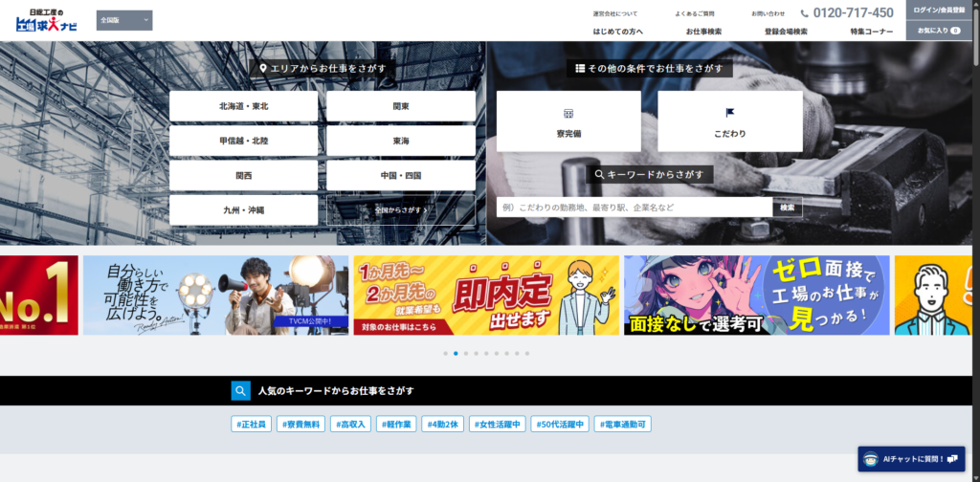
Task: Click the 日総工産 工場求人ナビ logo
Action: pos(47,20)
